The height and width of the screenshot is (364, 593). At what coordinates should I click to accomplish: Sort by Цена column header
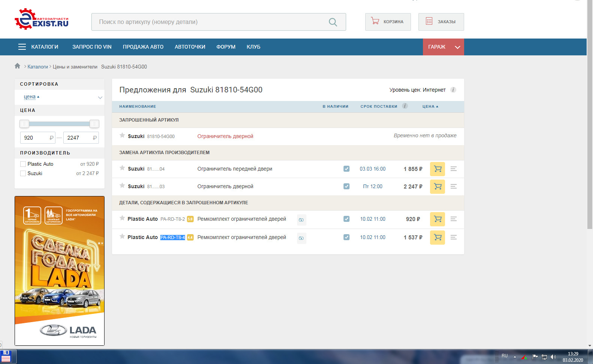(x=430, y=107)
